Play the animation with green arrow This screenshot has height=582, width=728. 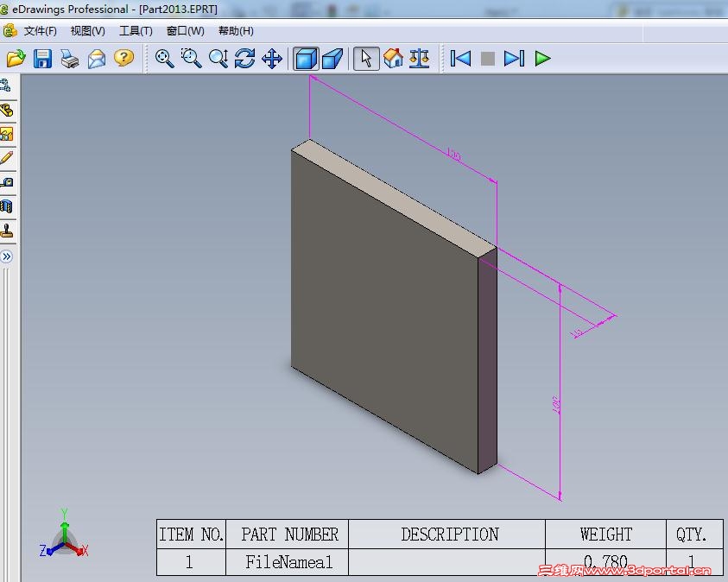542,59
